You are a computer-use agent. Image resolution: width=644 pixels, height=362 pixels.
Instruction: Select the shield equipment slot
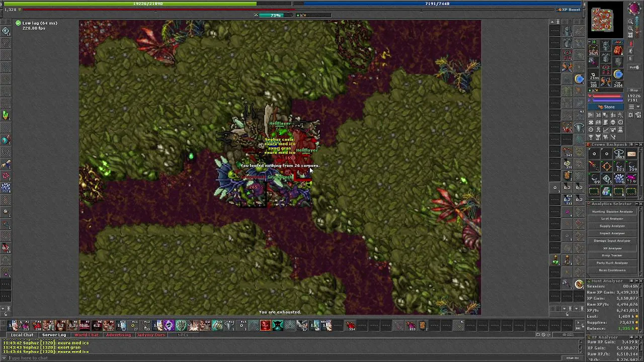coord(618,62)
